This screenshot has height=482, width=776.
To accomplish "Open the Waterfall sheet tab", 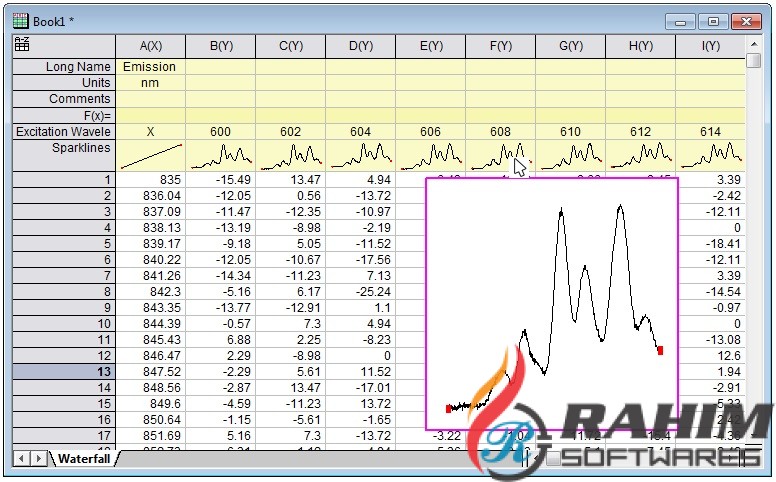I will (84, 459).
